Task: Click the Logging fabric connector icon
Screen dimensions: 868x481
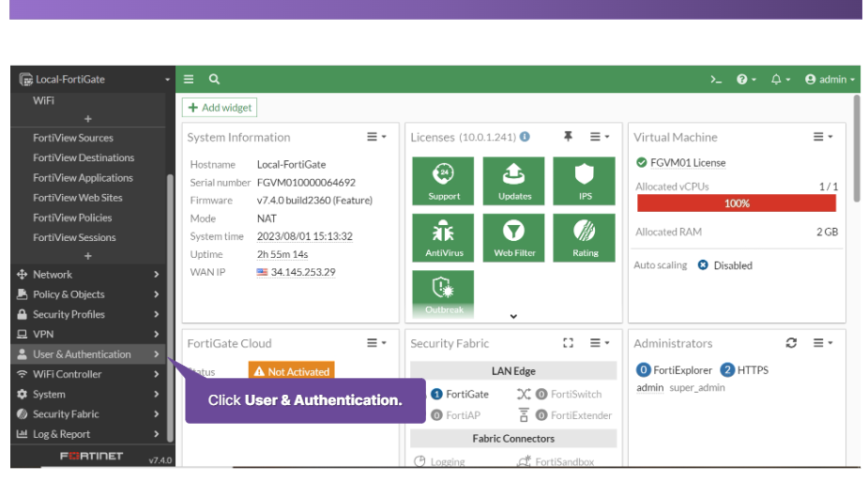Action: coord(419,461)
